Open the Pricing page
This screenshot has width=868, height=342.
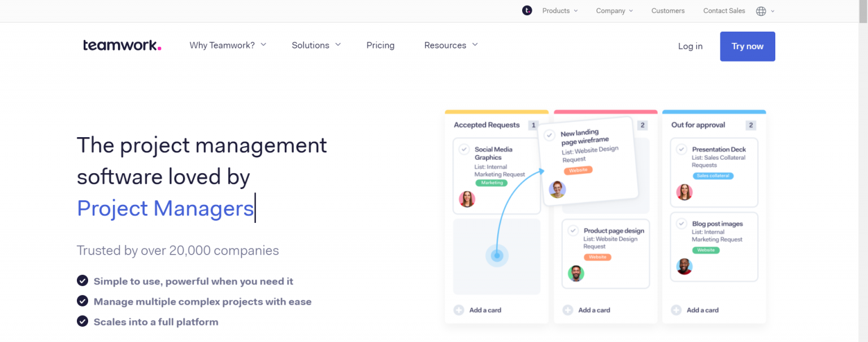pos(380,45)
